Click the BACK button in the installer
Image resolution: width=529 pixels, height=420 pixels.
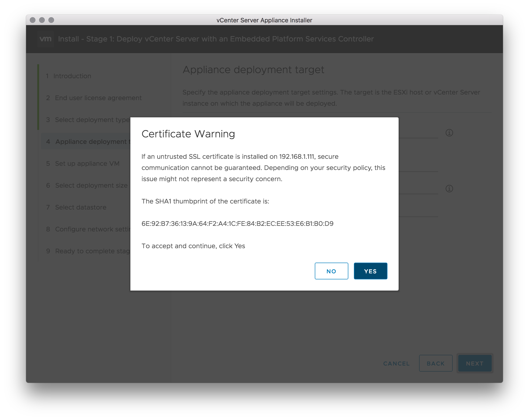pyautogui.click(x=436, y=363)
